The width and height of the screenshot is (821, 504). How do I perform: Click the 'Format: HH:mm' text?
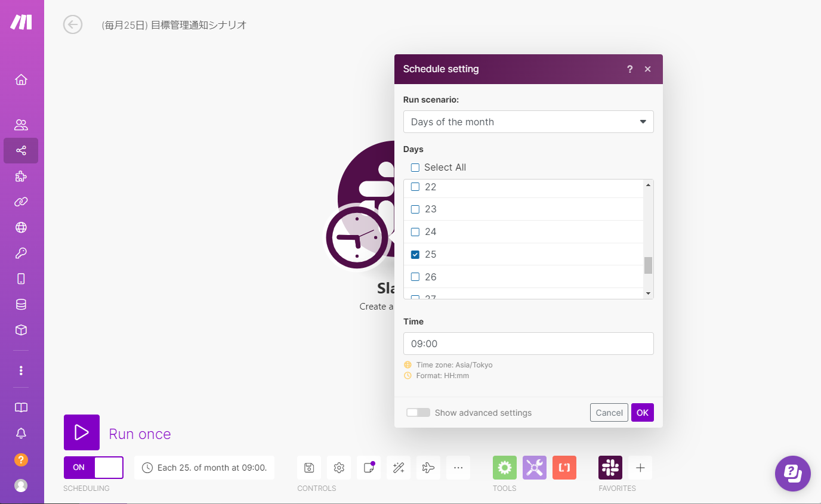443,376
